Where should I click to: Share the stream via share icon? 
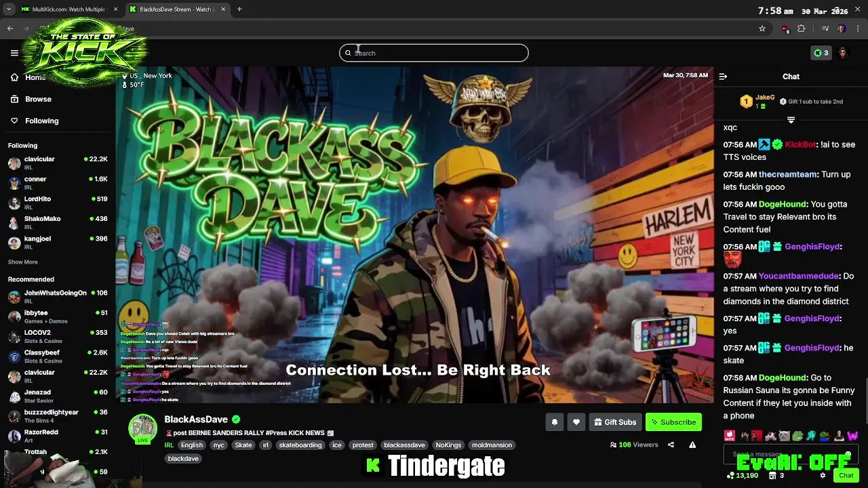click(671, 445)
